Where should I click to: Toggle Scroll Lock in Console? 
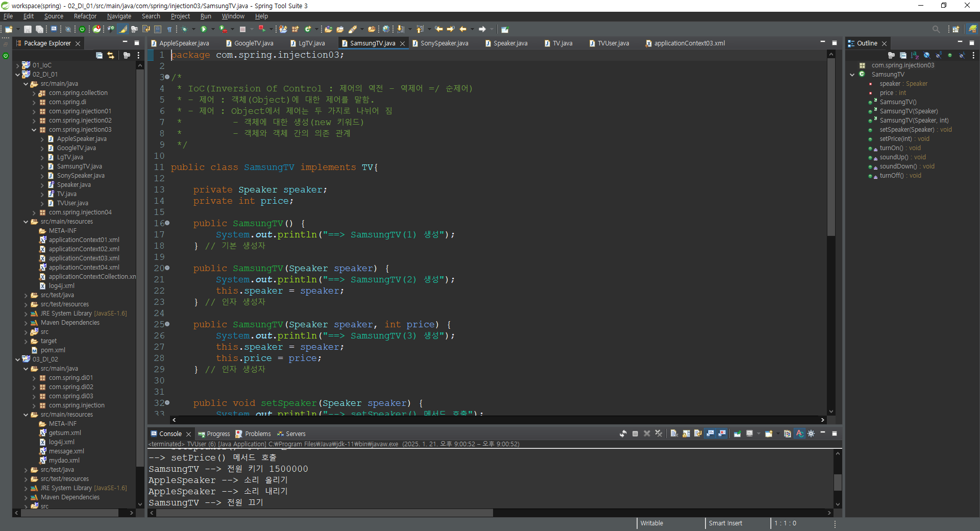(x=685, y=433)
